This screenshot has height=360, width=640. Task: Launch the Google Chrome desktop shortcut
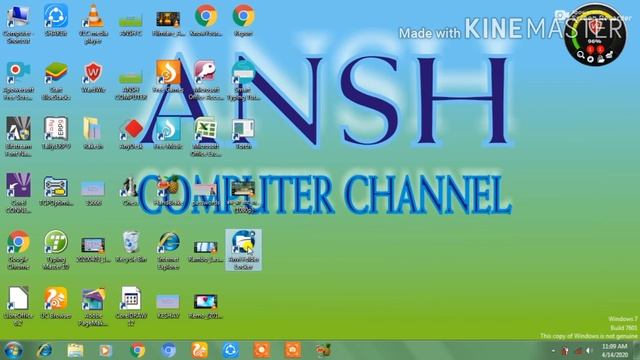(x=18, y=250)
